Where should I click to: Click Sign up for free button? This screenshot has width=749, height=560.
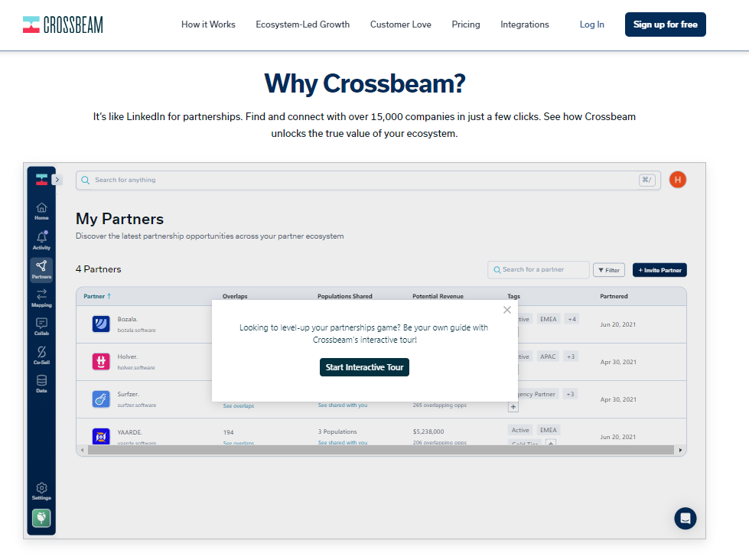pyautogui.click(x=665, y=24)
